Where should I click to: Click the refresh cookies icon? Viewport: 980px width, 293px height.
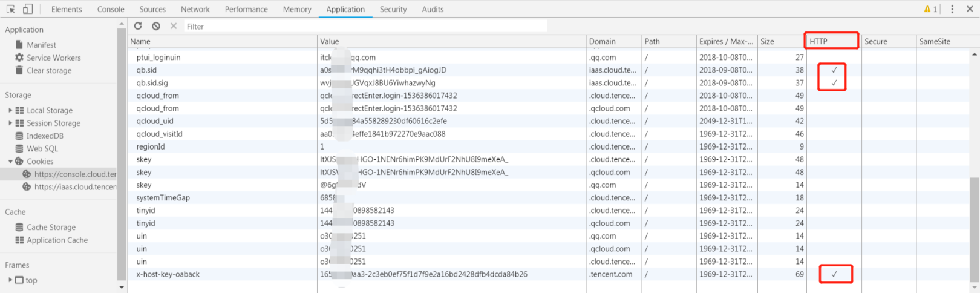[138, 26]
